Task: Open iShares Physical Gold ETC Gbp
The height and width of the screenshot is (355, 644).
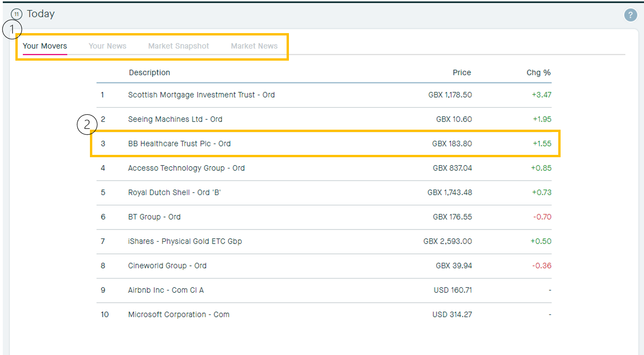Action: (185, 241)
